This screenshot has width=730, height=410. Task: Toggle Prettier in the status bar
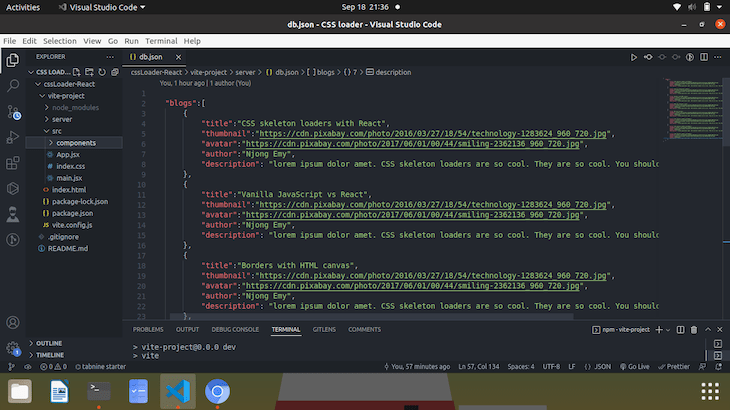[674, 367]
